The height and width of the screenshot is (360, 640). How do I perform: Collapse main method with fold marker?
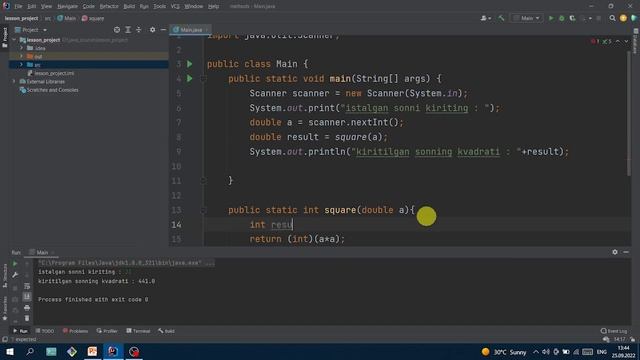click(203, 78)
